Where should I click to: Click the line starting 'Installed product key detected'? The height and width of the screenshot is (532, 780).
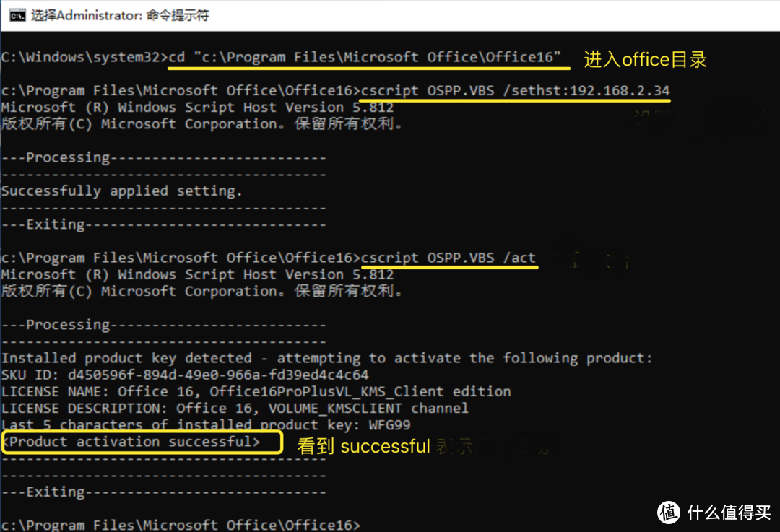click(326, 358)
